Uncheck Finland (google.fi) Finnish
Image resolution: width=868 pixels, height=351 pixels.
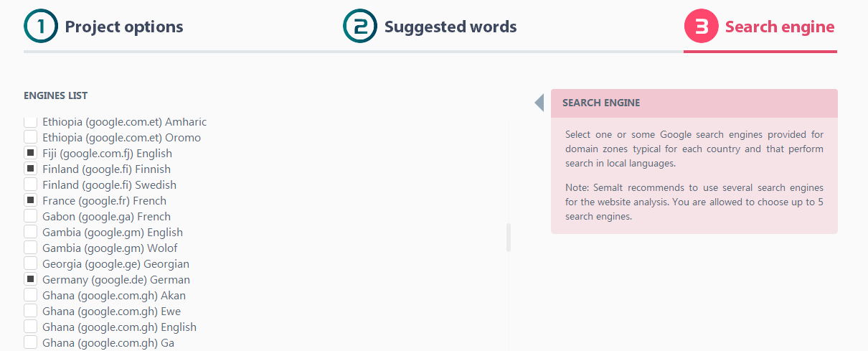(x=31, y=169)
